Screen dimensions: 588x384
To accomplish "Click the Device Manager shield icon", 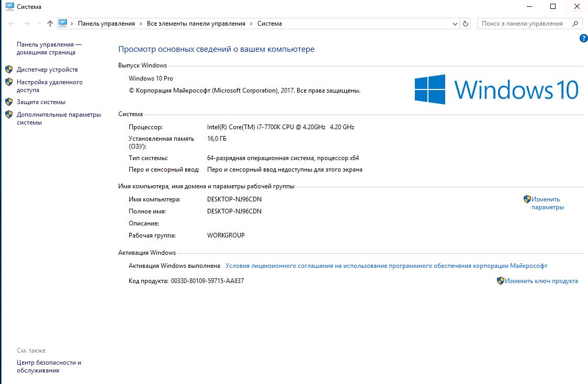I will (x=8, y=70).
